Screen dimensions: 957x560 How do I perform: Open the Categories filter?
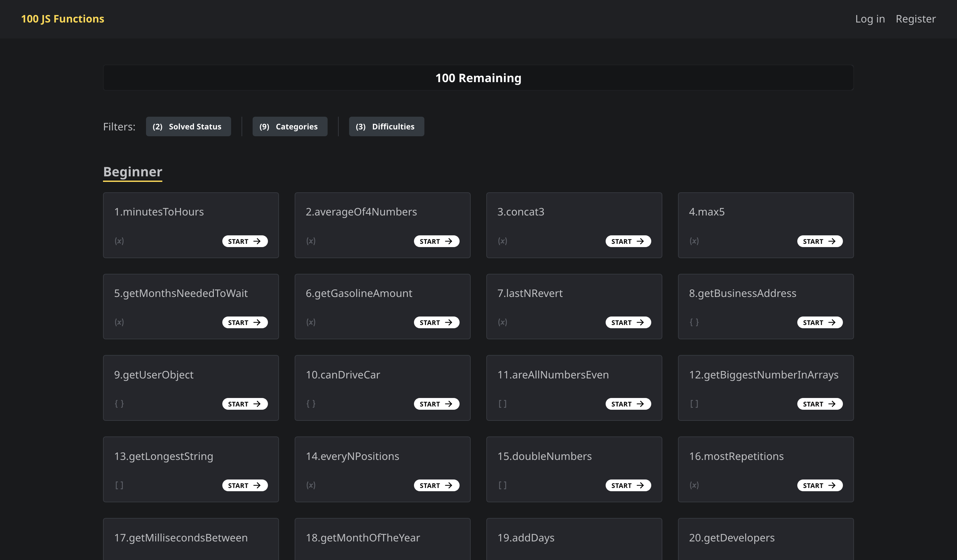290,126
